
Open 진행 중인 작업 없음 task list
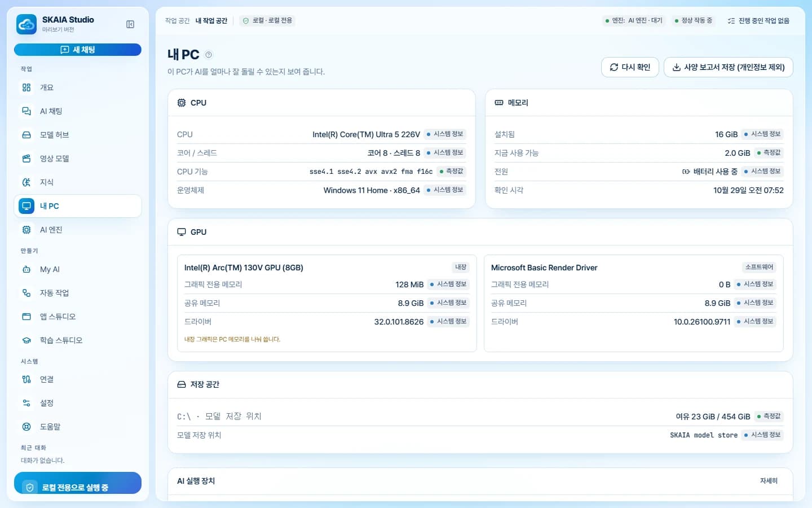coord(758,20)
